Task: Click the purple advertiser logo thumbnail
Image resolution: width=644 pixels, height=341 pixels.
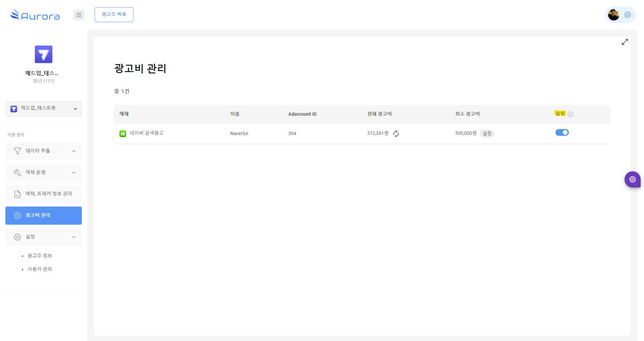Action: [44, 54]
